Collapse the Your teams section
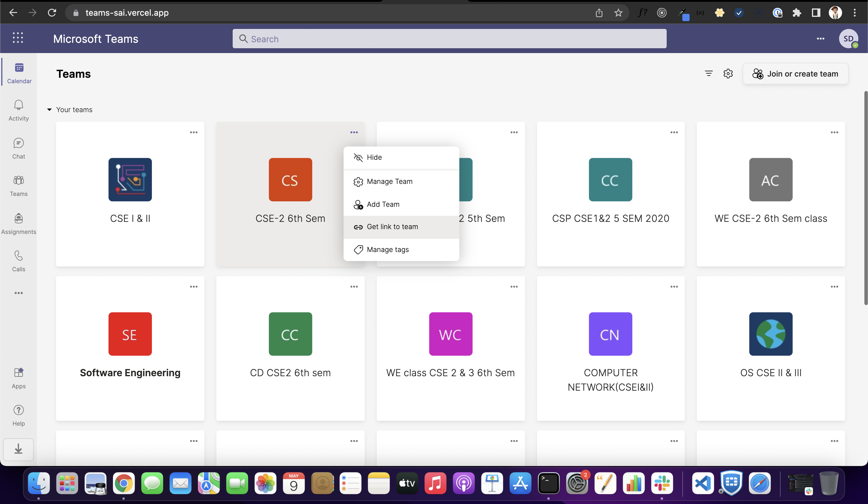868x504 pixels. pos(49,109)
